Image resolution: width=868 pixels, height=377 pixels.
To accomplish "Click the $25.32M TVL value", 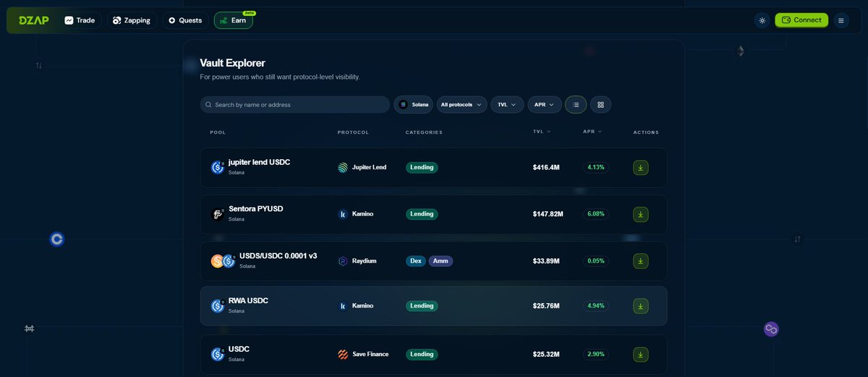I will (x=546, y=355).
